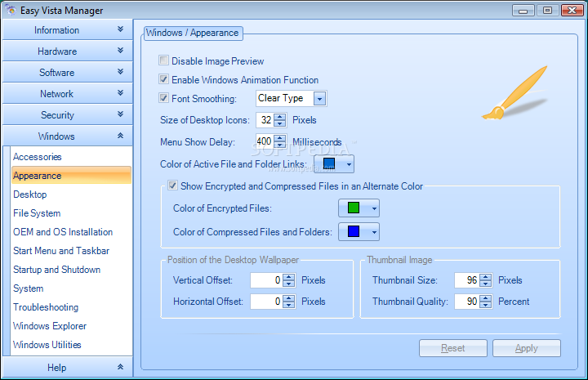Open the Compressed Files color dropdown arrow
Image resolution: width=588 pixels, height=380 pixels.
[374, 232]
